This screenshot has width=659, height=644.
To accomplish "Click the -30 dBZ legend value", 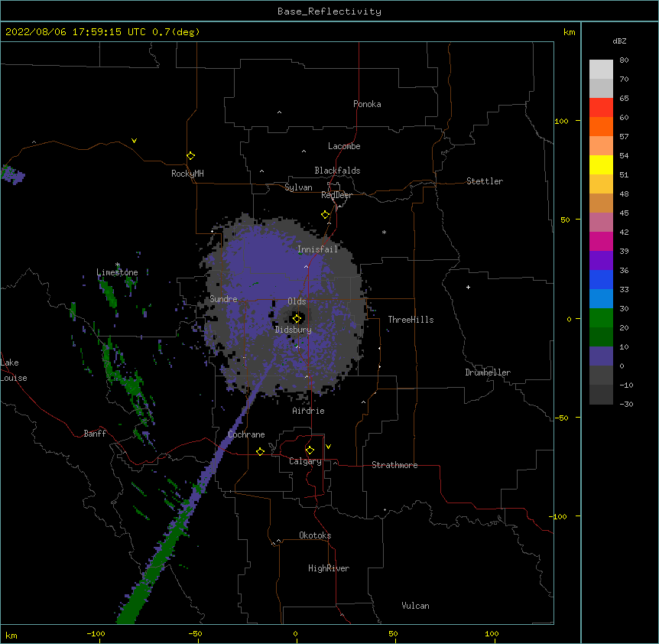I will click(626, 404).
